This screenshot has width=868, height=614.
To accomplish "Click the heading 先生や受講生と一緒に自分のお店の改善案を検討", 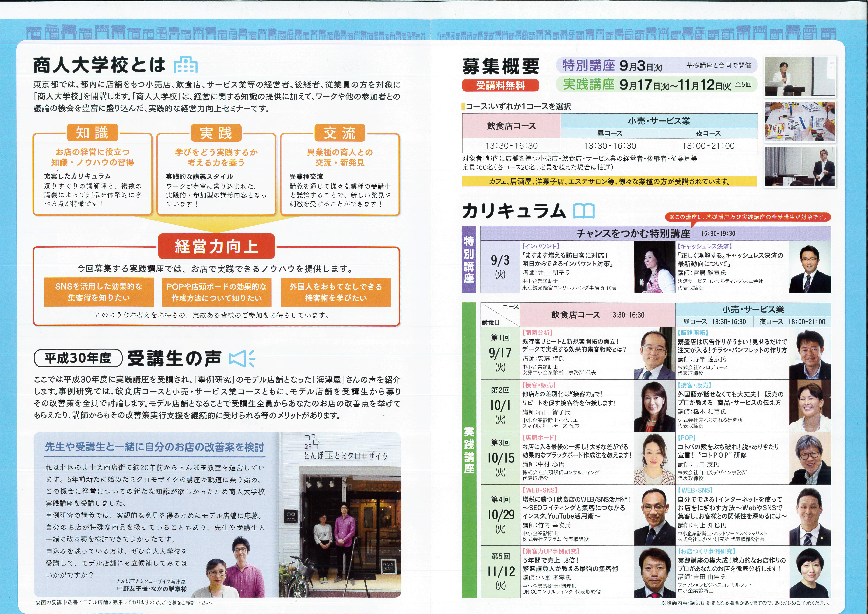I will point(155,447).
